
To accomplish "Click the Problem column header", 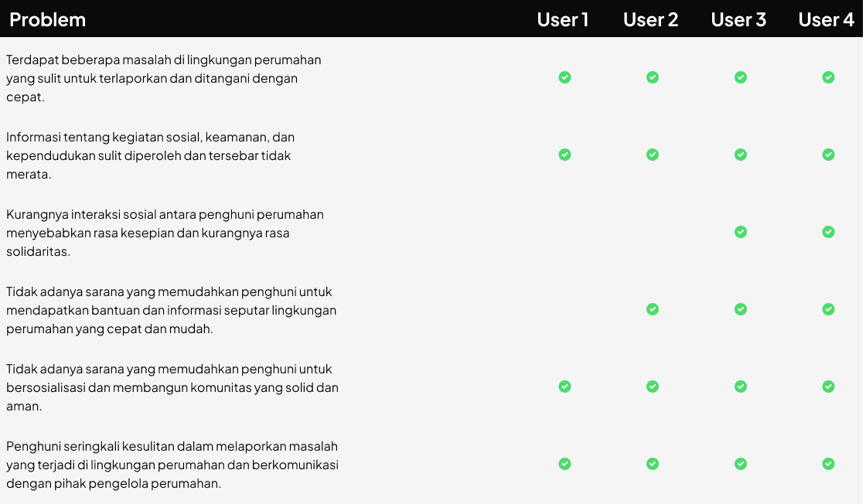I will pyautogui.click(x=47, y=20).
